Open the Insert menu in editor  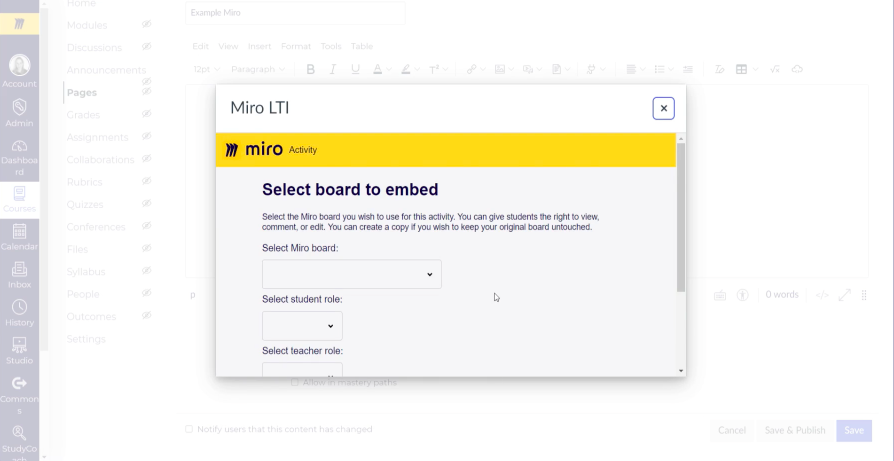pos(259,46)
